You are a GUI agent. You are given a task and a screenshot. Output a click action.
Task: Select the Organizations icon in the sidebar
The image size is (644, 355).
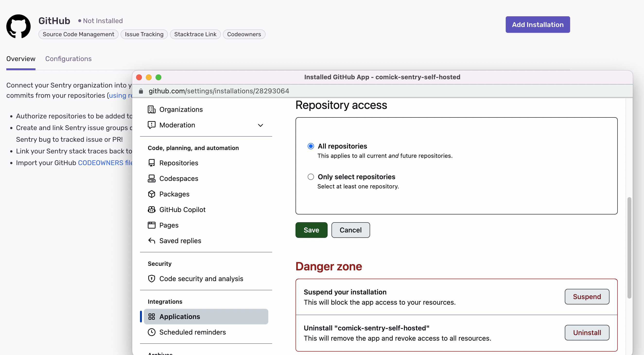(151, 109)
